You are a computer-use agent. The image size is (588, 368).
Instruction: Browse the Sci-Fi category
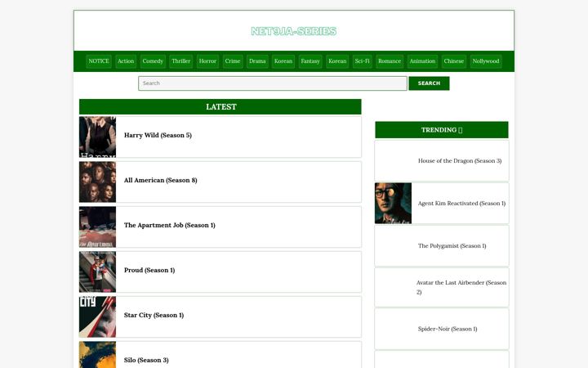362,61
